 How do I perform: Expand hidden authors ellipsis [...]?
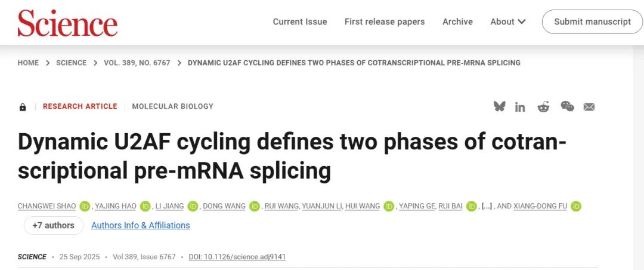[x=487, y=206]
